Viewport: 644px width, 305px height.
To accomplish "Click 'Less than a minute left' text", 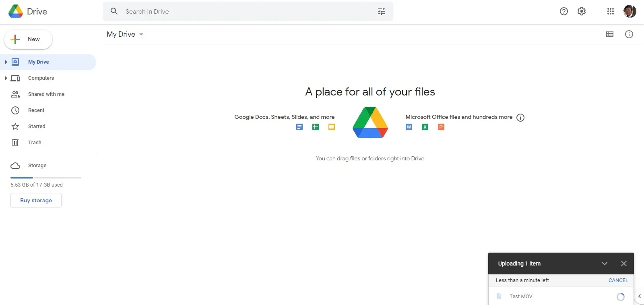I will tap(522, 280).
